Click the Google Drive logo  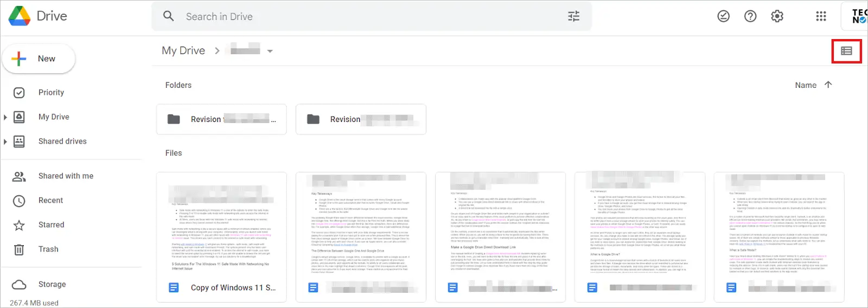[x=20, y=16]
